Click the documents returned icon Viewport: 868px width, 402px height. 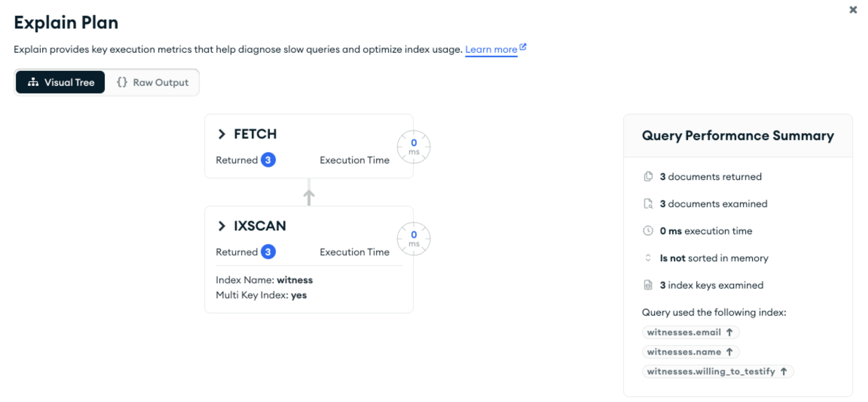[649, 176]
